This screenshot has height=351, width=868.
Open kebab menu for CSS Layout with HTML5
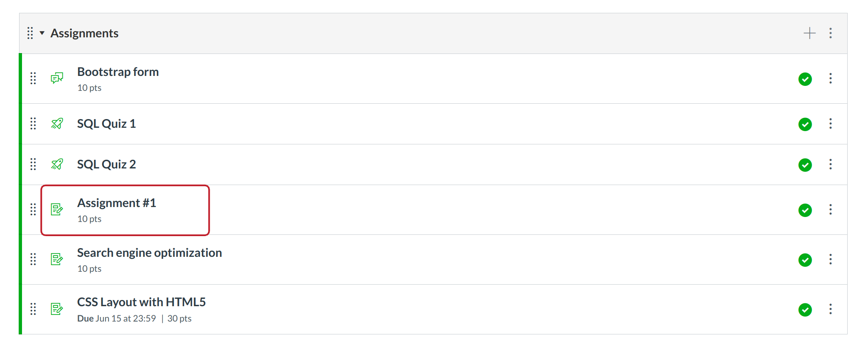click(831, 309)
